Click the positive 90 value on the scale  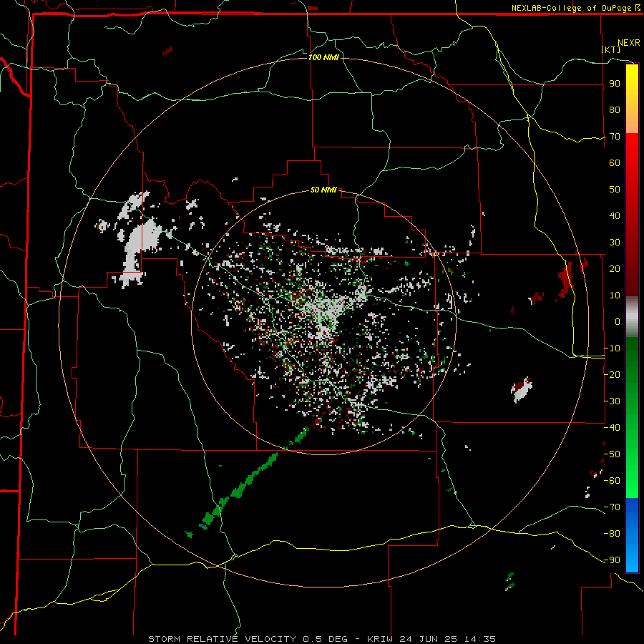pyautogui.click(x=615, y=84)
